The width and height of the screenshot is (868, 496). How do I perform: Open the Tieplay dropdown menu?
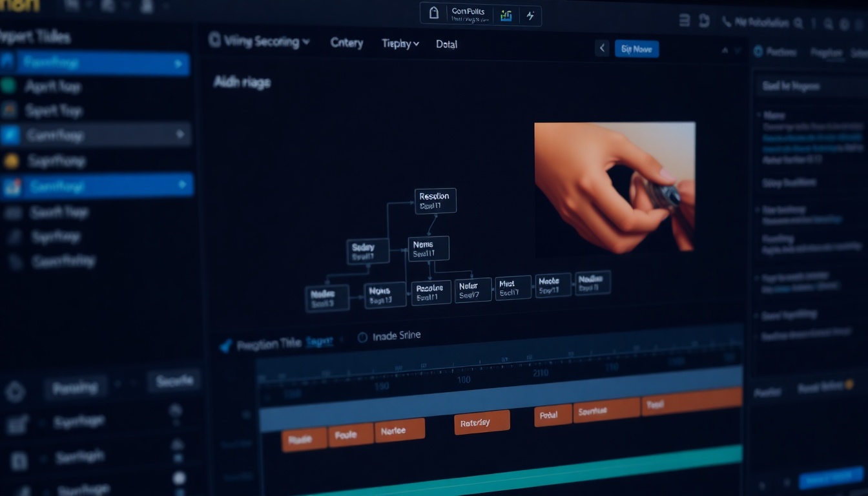tap(400, 44)
